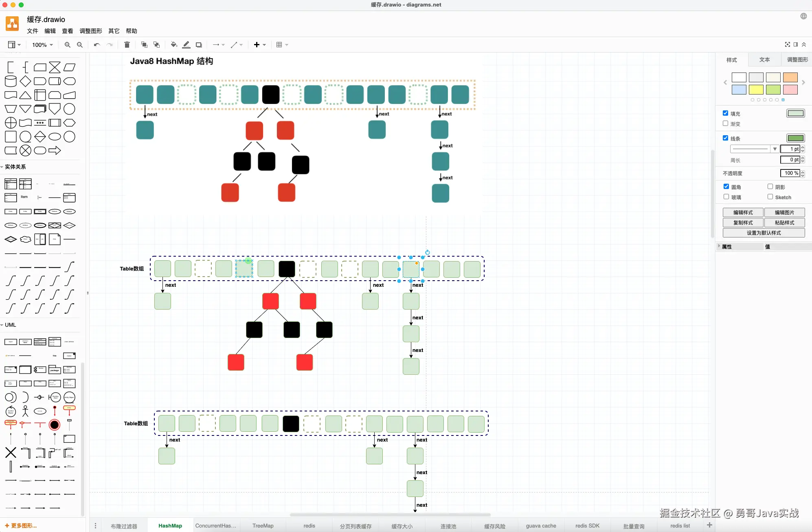Click the 编辑样式 button
This screenshot has height=532, width=812.
tap(743, 212)
